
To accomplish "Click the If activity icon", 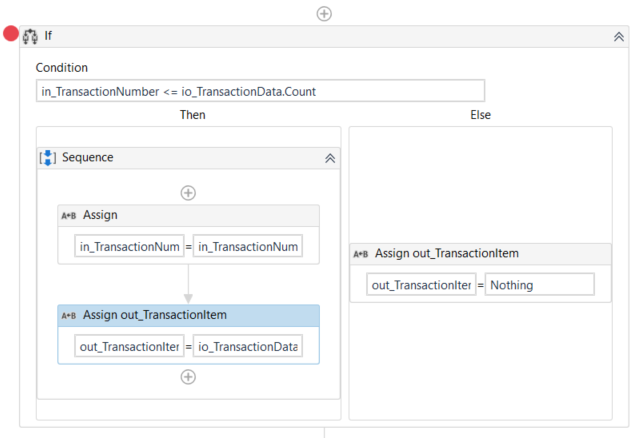I will (30, 36).
